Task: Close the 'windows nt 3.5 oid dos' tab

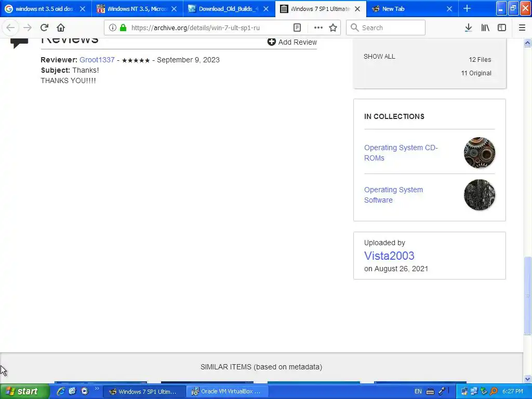Action: [x=83, y=9]
